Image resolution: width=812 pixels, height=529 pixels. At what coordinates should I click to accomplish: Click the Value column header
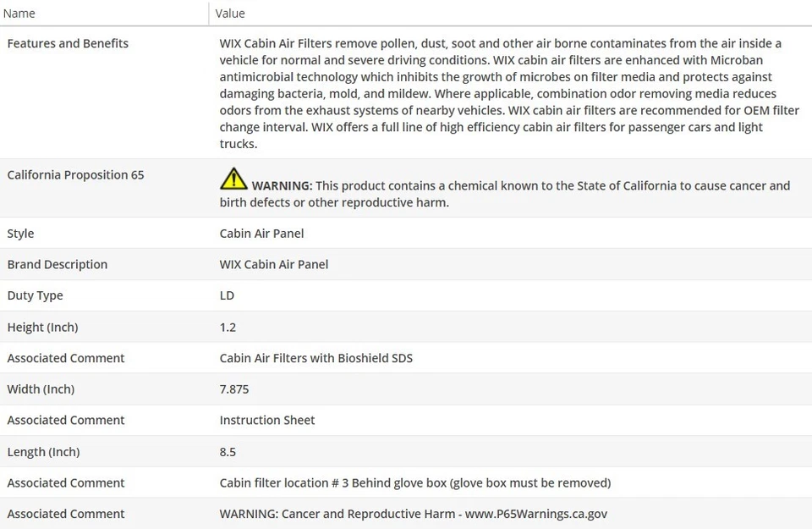click(x=230, y=14)
